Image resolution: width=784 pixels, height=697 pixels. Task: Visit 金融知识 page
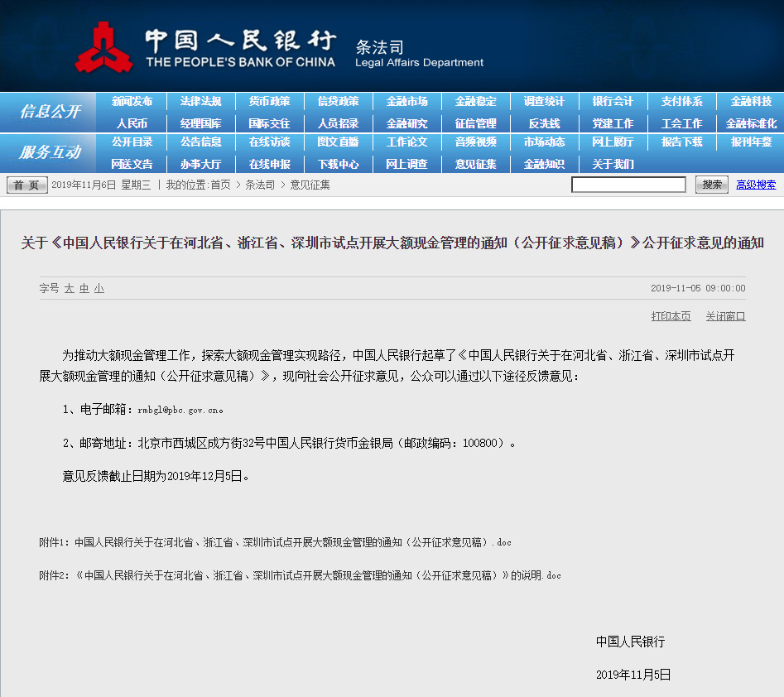(x=544, y=164)
